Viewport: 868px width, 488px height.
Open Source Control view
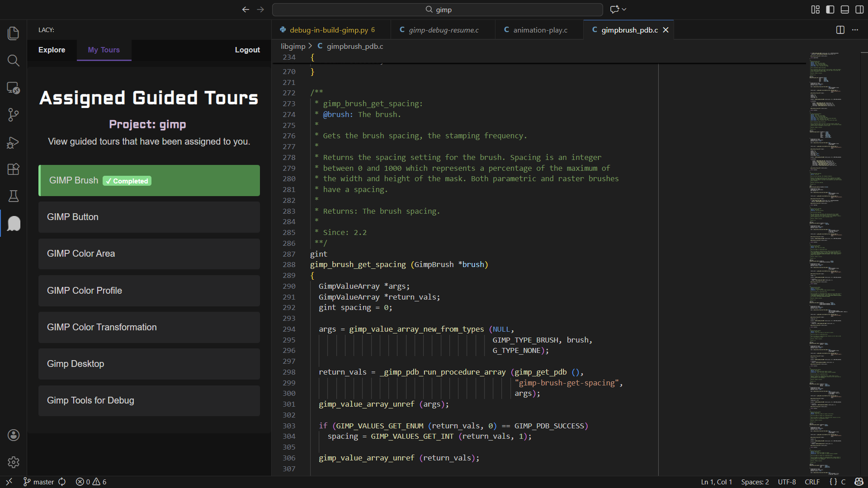pos(14,115)
